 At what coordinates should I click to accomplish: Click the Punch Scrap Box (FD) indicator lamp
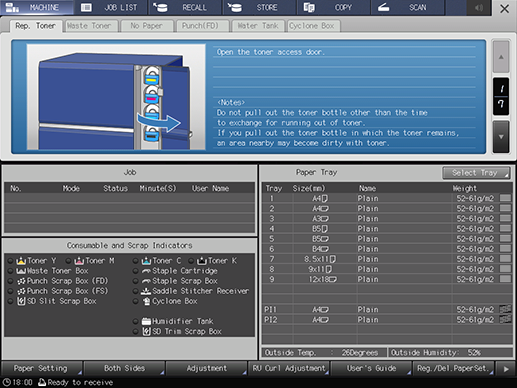10,281
